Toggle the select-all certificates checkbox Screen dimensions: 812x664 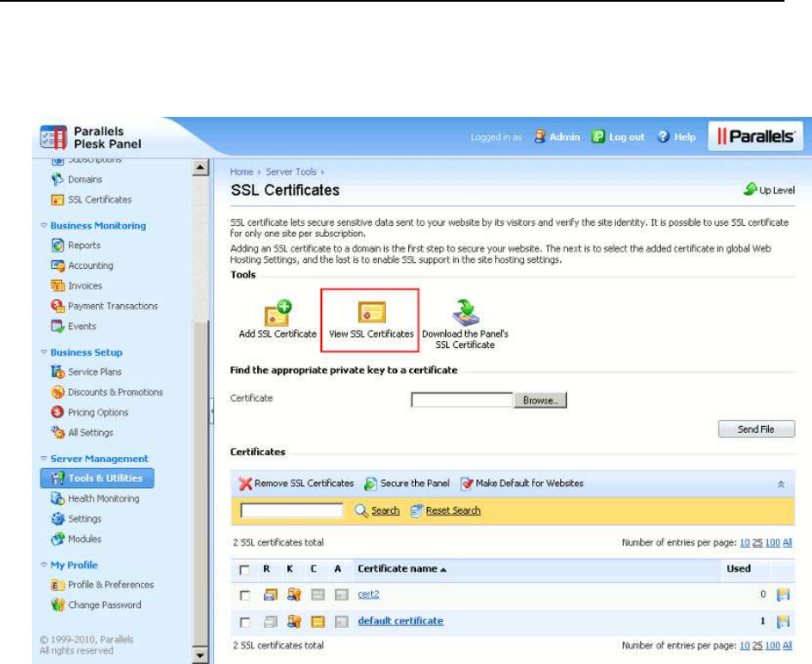(x=245, y=570)
